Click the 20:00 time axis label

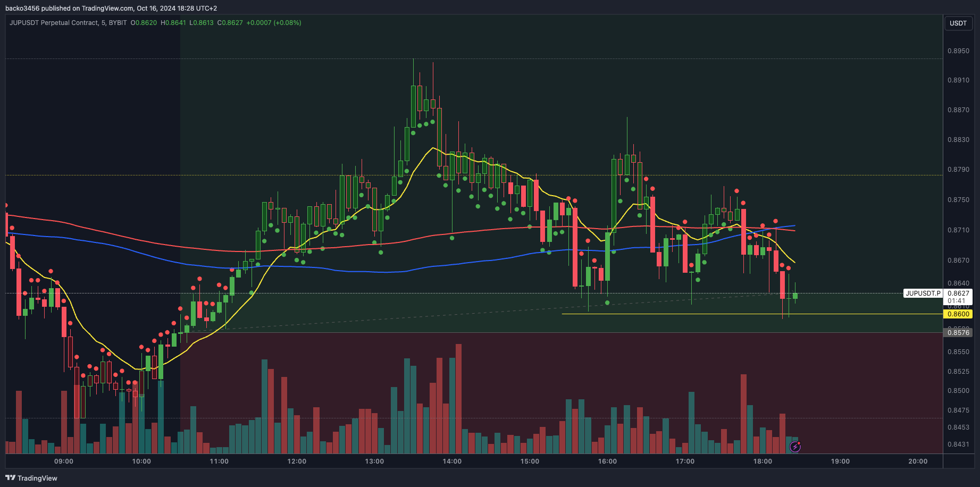918,461
